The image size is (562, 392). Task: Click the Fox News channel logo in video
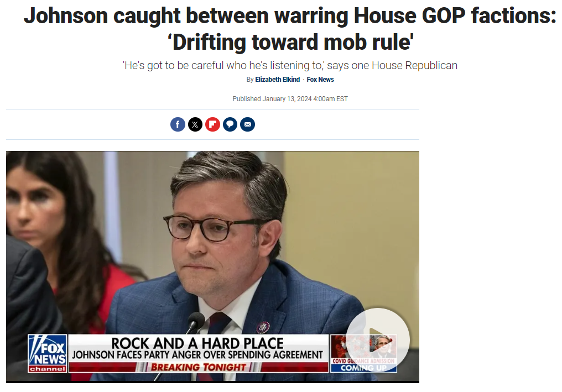(48, 353)
